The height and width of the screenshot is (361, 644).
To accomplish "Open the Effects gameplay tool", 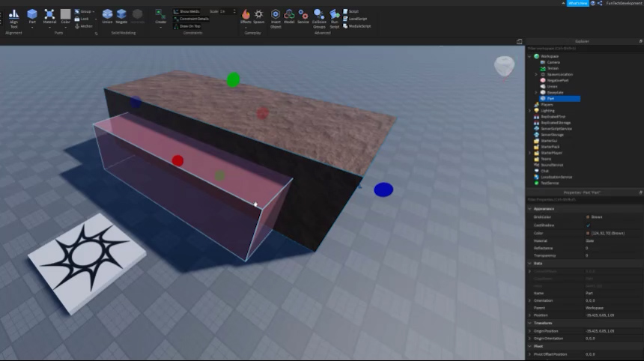I will [246, 16].
